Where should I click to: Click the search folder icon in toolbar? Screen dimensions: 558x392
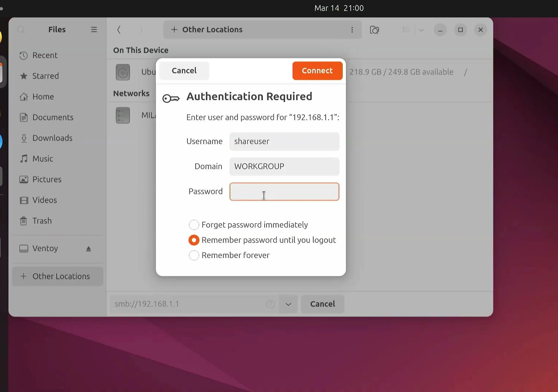374,30
